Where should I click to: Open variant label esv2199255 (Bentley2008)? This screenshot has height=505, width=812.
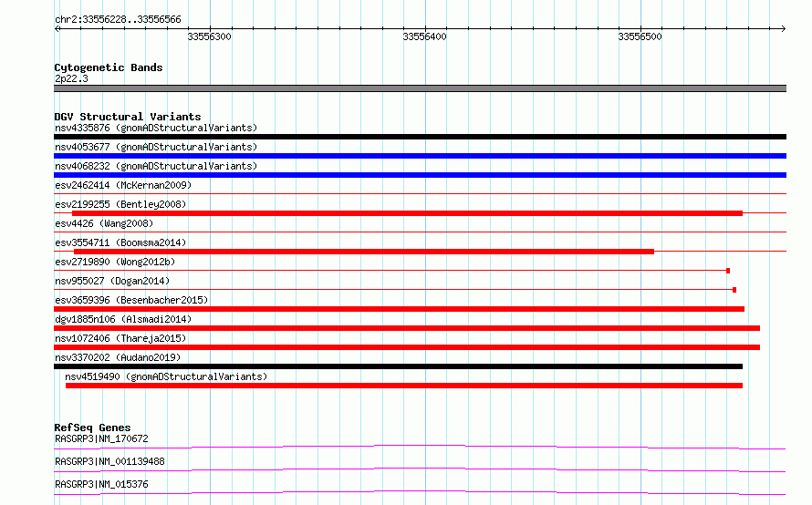pos(120,204)
